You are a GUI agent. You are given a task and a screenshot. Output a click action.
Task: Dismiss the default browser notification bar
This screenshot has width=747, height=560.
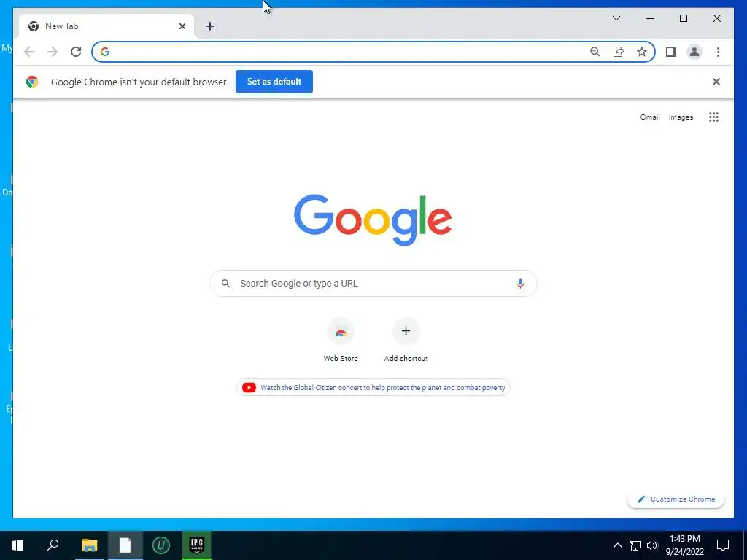click(716, 82)
